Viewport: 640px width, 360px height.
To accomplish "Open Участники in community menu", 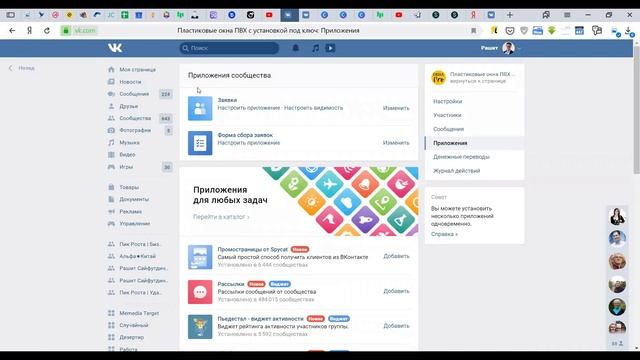I will tap(447, 115).
